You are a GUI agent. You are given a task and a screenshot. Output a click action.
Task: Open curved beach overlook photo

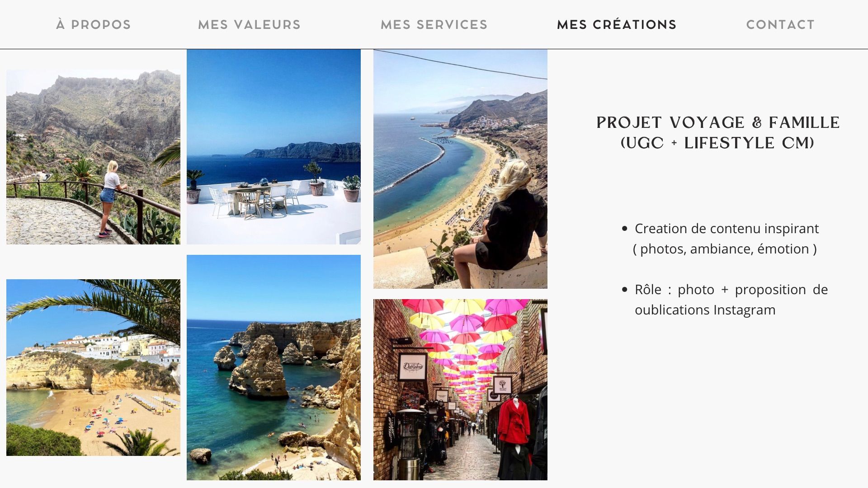(460, 169)
